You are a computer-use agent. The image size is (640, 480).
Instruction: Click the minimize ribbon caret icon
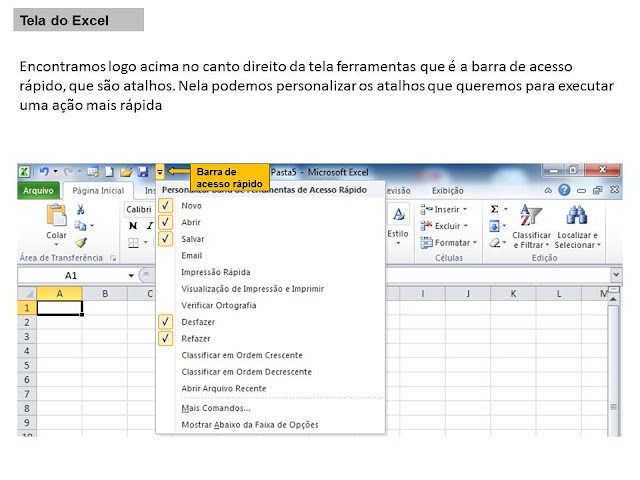pyautogui.click(x=548, y=190)
